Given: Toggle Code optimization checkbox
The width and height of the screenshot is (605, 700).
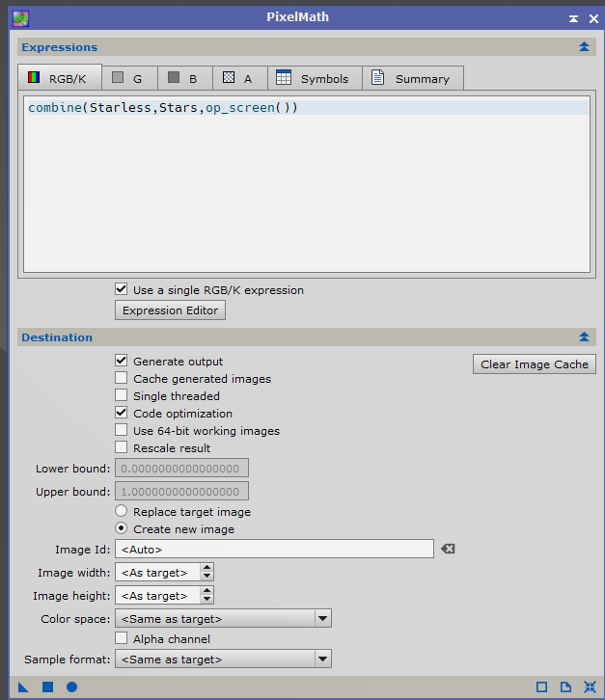Looking at the screenshot, I should (121, 413).
